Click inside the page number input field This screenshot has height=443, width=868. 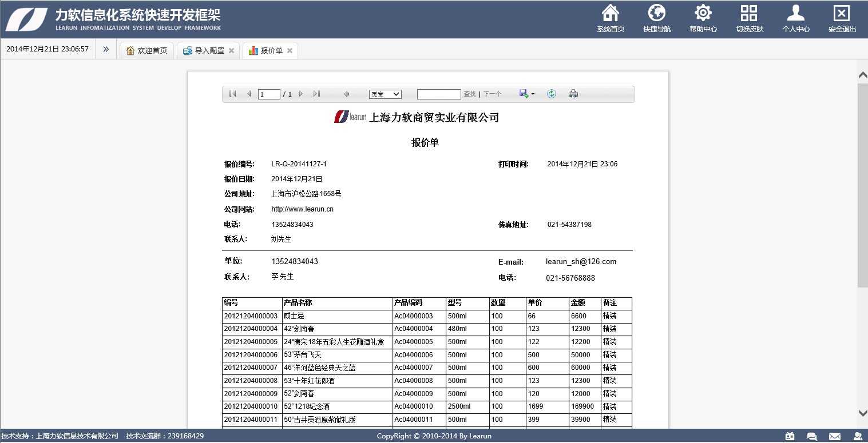click(x=269, y=94)
